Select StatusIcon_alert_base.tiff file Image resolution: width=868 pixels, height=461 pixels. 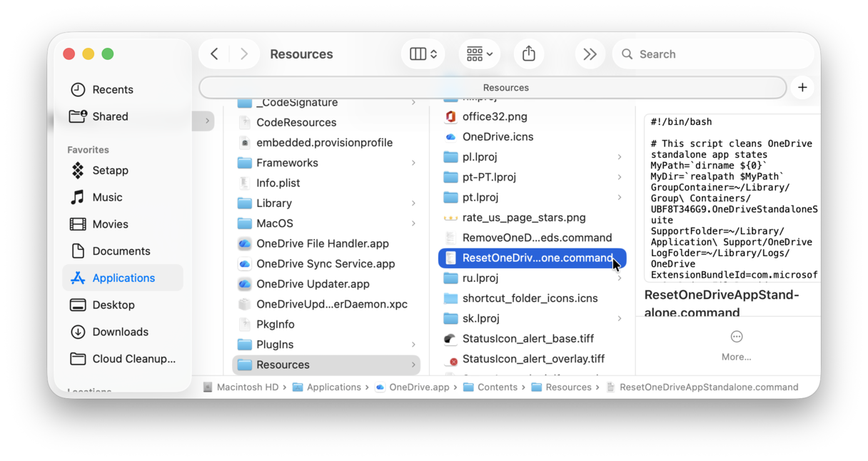coord(533,338)
